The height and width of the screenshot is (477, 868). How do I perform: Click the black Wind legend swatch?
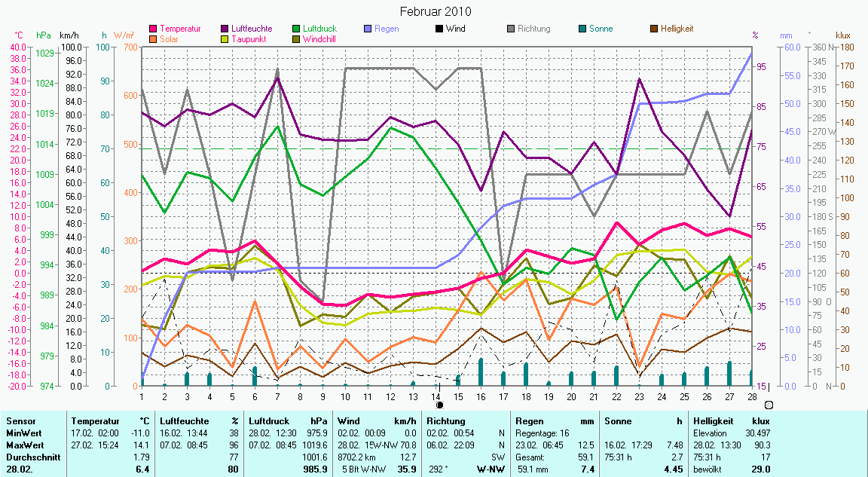(439, 29)
